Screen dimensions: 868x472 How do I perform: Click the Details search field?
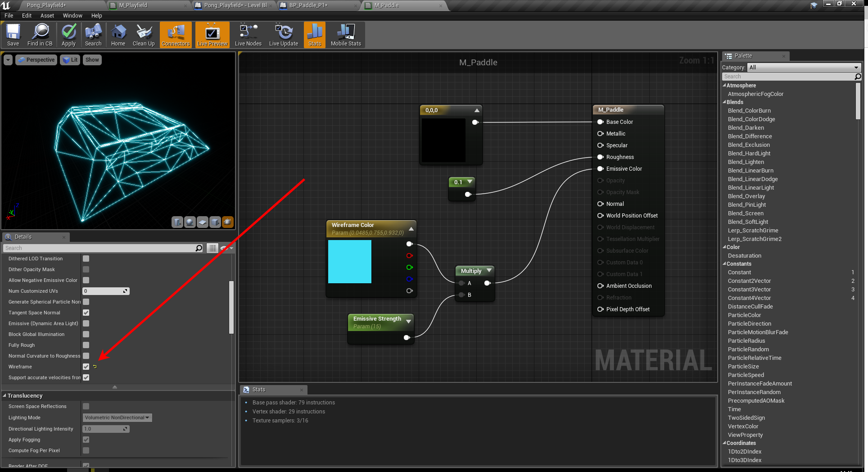point(99,248)
